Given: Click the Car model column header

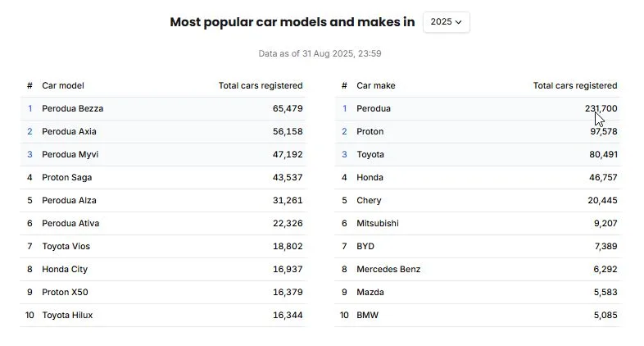Looking at the screenshot, I should pos(63,85).
